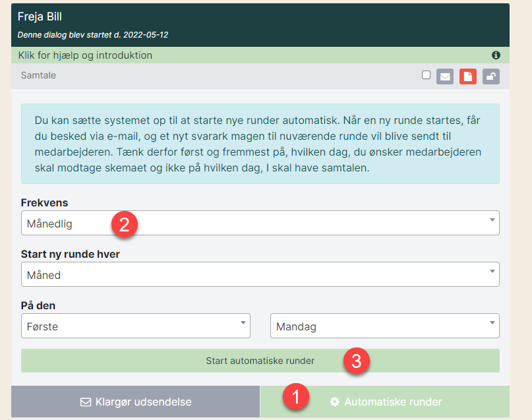Open the red document icon
This screenshot has height=420, width=532.
point(467,76)
